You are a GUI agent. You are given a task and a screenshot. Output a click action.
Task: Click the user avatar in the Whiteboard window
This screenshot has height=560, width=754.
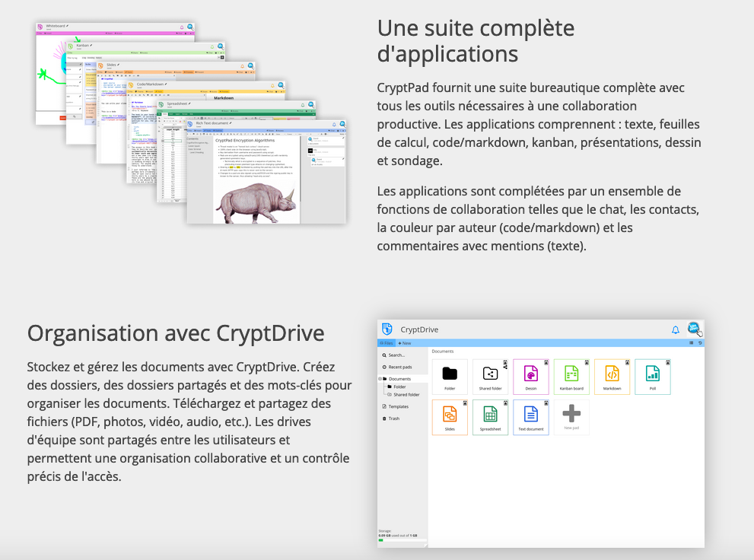click(x=190, y=27)
